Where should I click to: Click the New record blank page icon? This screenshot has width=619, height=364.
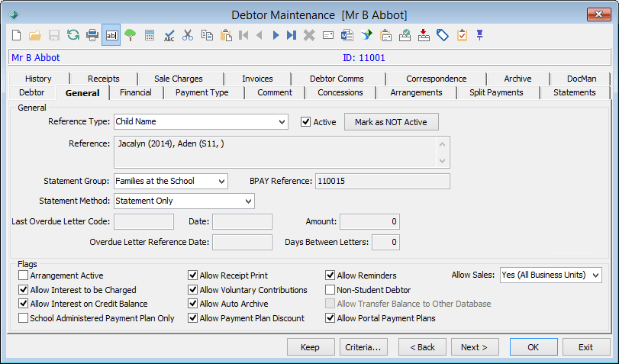[x=17, y=35]
